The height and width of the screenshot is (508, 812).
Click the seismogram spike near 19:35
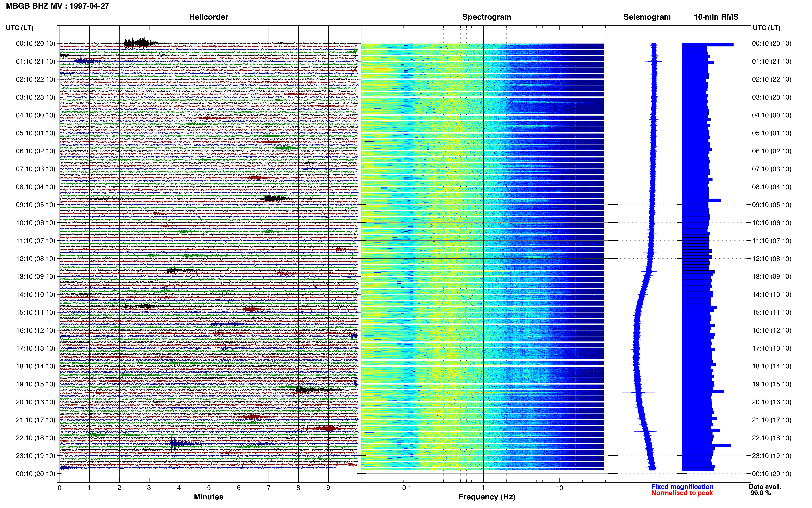point(638,392)
